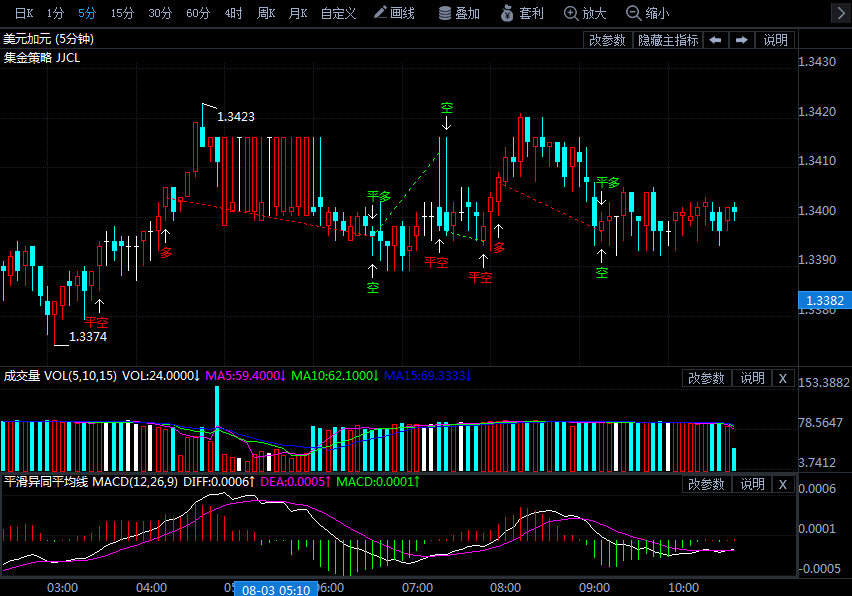Choose the 周K weekly chart tab
The image size is (852, 596).
(265, 13)
